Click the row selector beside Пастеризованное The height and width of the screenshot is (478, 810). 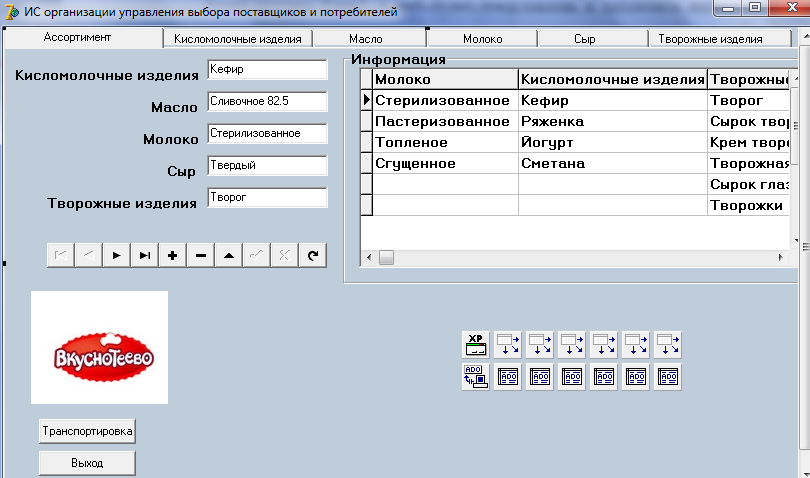pos(366,121)
